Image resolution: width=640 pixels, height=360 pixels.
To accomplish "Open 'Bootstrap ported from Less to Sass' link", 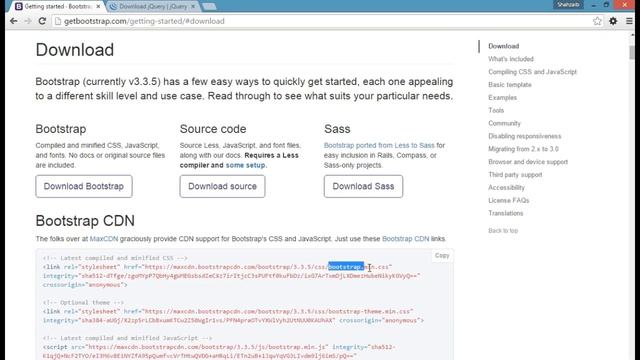I will click(379, 145).
